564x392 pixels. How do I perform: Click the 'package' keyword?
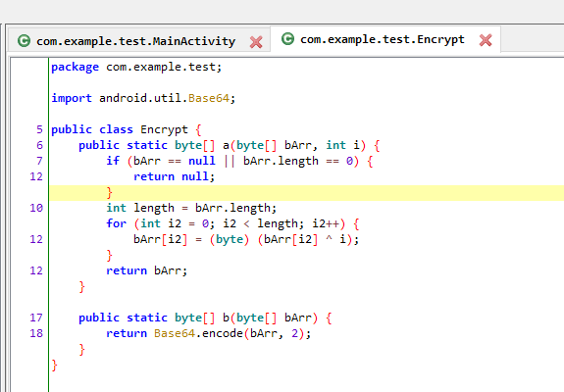point(75,68)
